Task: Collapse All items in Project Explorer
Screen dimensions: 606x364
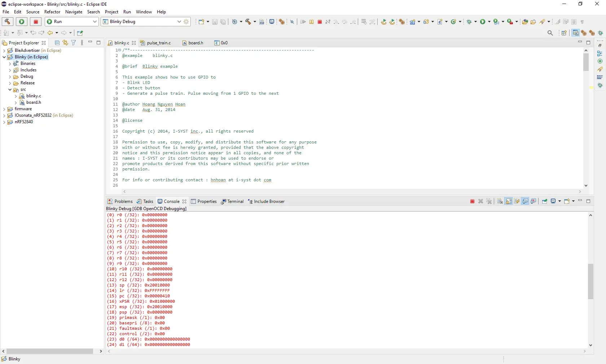Action: tap(57, 43)
